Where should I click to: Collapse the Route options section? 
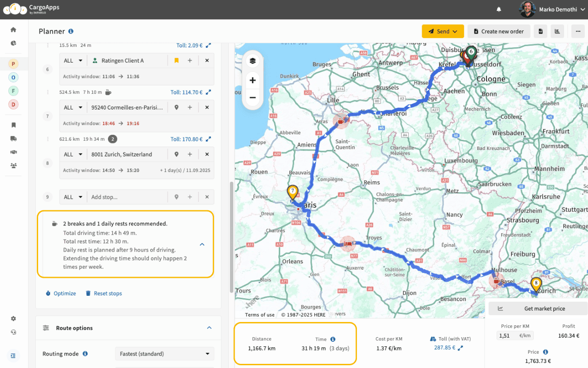pos(209,328)
